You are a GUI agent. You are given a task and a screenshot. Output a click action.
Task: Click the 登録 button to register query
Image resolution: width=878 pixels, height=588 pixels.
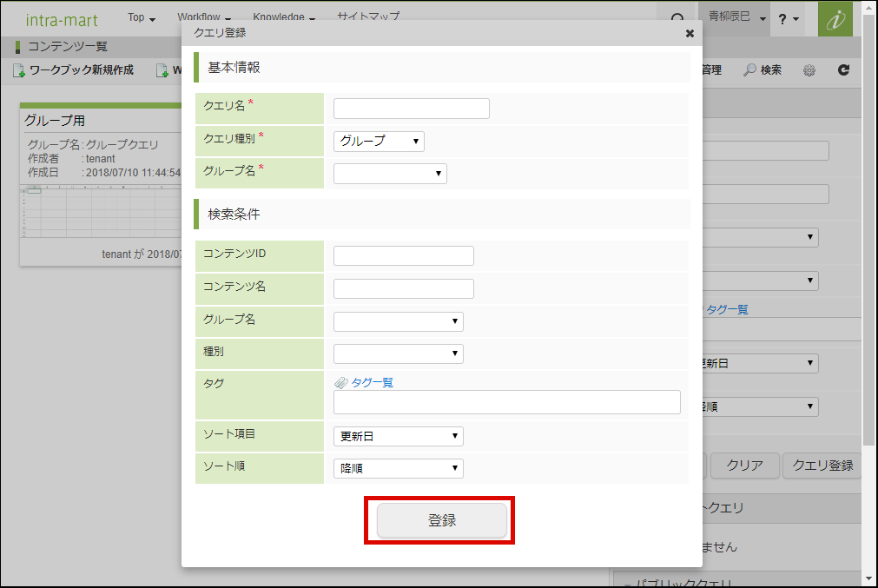click(441, 520)
